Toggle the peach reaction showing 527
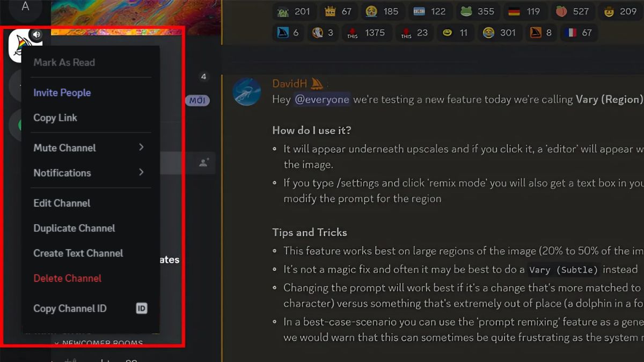 (572, 11)
